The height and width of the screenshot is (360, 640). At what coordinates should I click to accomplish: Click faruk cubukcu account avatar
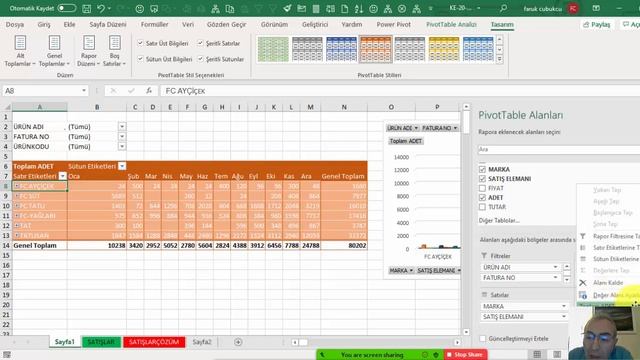573,8
